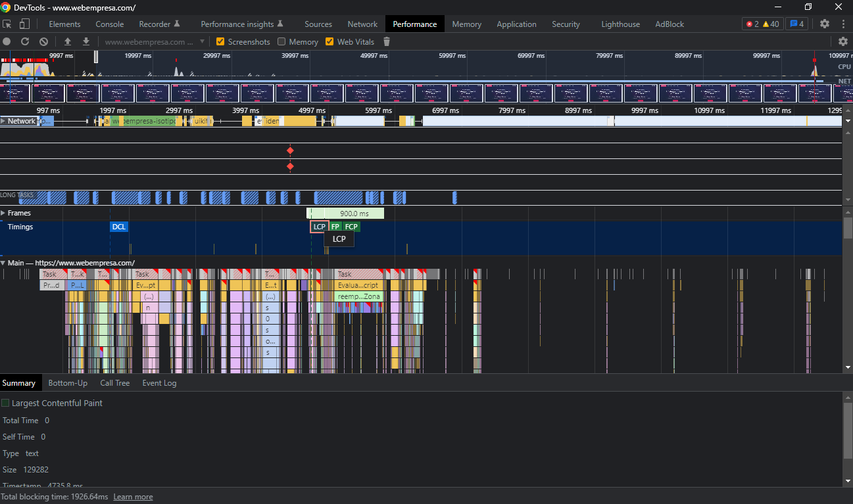Click the Chrome icon in title bar
This screenshot has height=504, width=853.
[x=6, y=7]
